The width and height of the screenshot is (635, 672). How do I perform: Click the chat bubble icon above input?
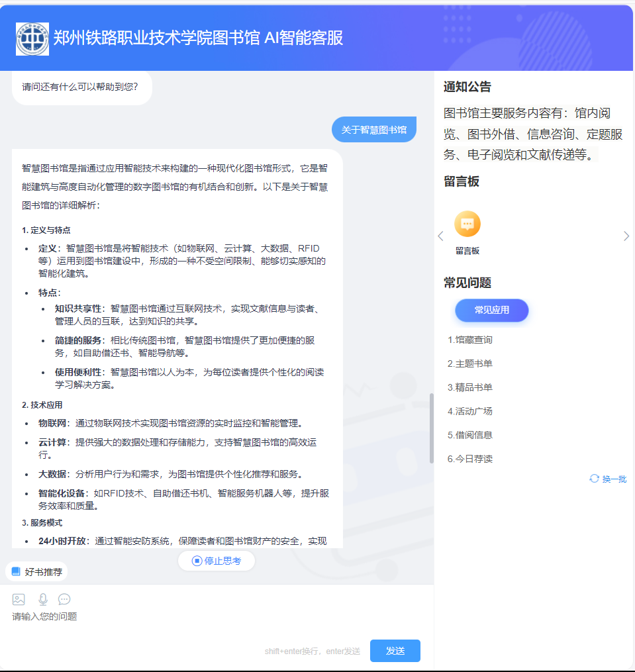pos(64,599)
